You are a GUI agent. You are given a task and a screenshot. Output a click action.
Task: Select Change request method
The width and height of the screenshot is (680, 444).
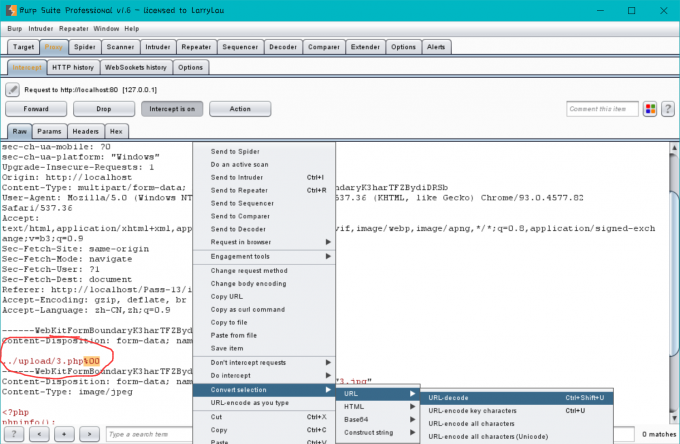tap(264, 271)
